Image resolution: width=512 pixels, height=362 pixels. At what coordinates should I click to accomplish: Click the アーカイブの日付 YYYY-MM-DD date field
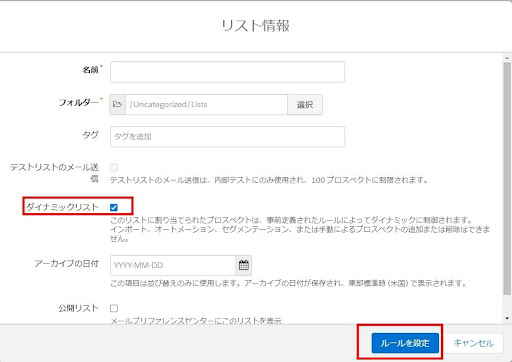(x=173, y=265)
